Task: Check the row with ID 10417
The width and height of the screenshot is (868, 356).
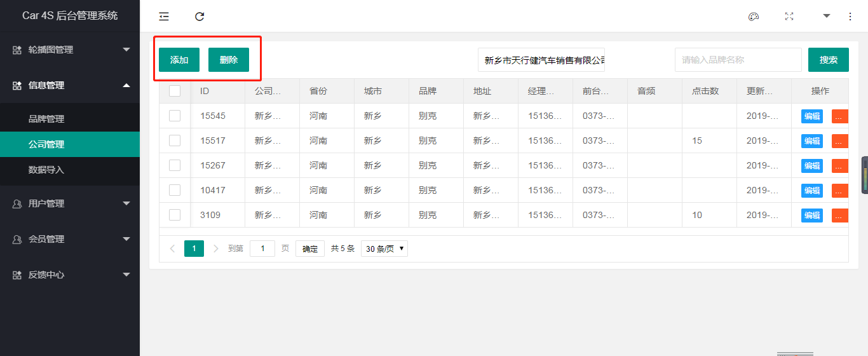Action: 175,190
